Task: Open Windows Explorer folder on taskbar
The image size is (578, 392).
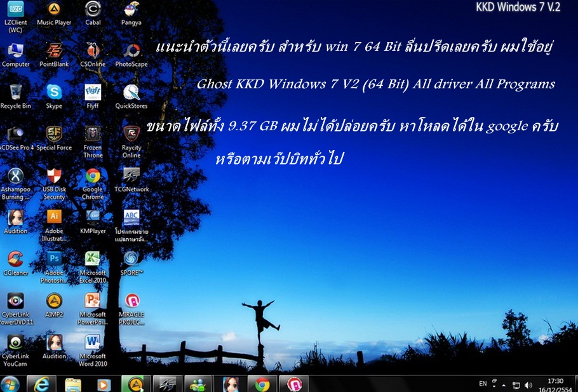Action: [x=73, y=384]
